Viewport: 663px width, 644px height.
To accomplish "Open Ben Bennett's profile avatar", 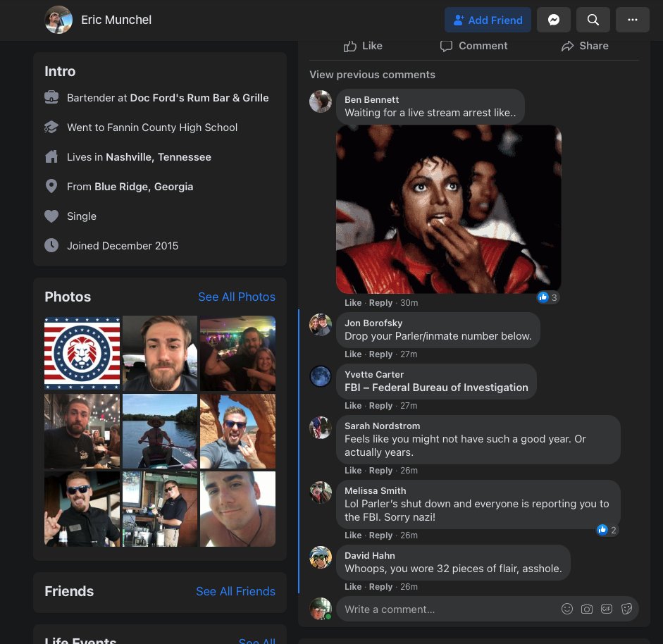I will [x=321, y=101].
